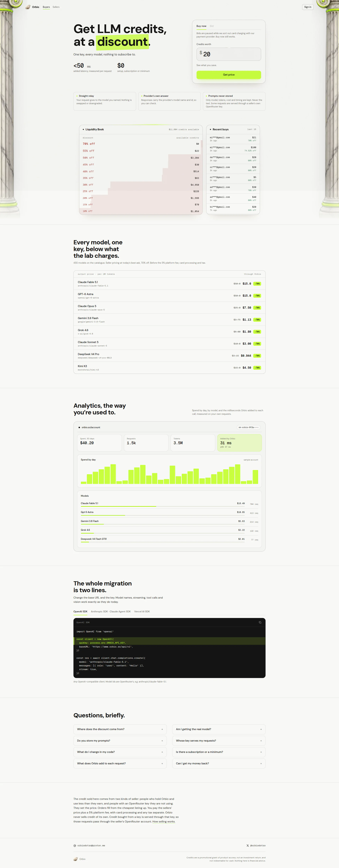Expand 'Can I get my money back?'
339x868 pixels.
219,763
